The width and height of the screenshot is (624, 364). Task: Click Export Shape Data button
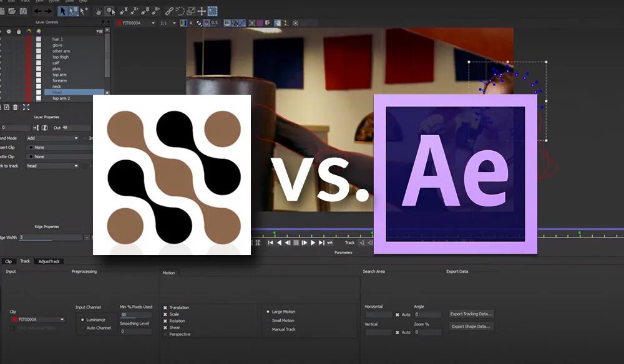click(472, 327)
